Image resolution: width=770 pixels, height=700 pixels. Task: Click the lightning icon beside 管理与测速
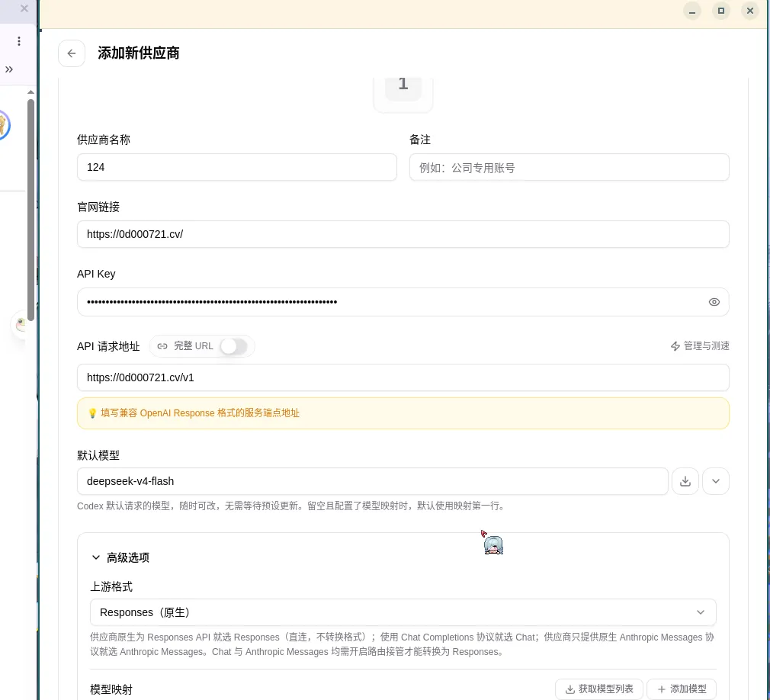coord(675,346)
